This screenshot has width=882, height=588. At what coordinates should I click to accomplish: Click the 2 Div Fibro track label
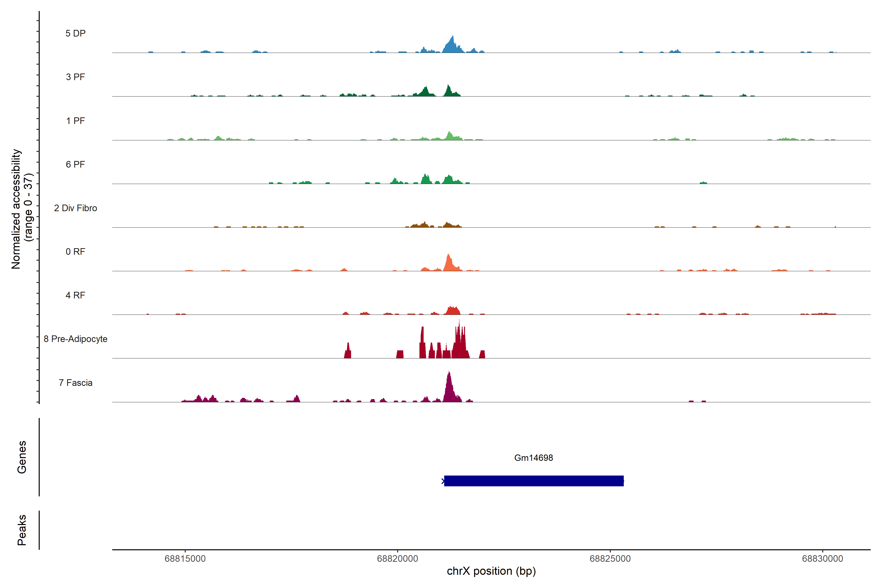click(75, 208)
